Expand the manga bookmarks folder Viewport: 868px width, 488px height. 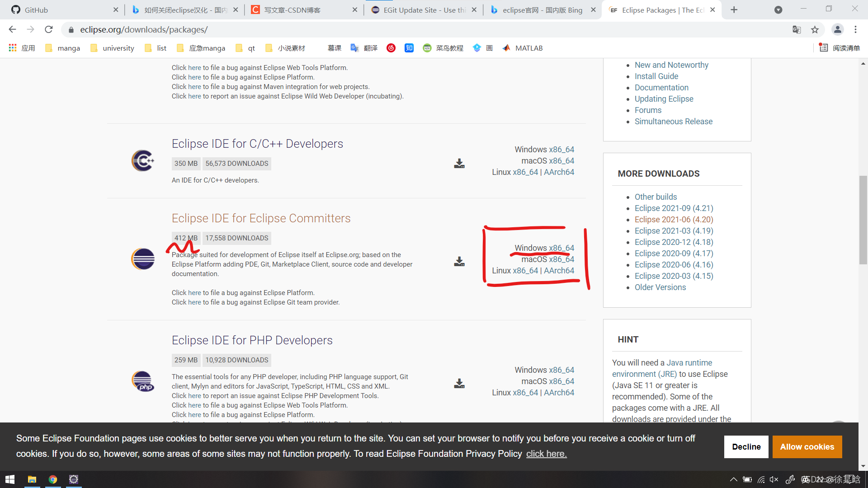pos(62,48)
